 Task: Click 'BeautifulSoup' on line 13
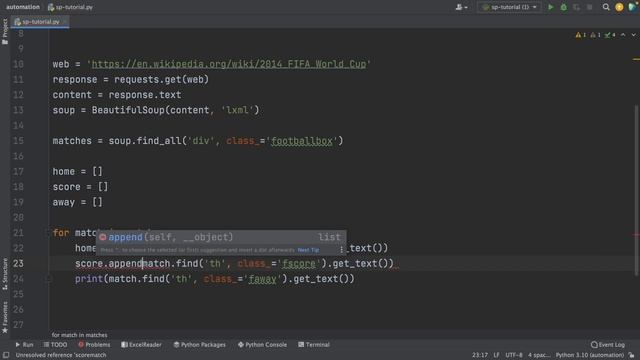coord(128,110)
